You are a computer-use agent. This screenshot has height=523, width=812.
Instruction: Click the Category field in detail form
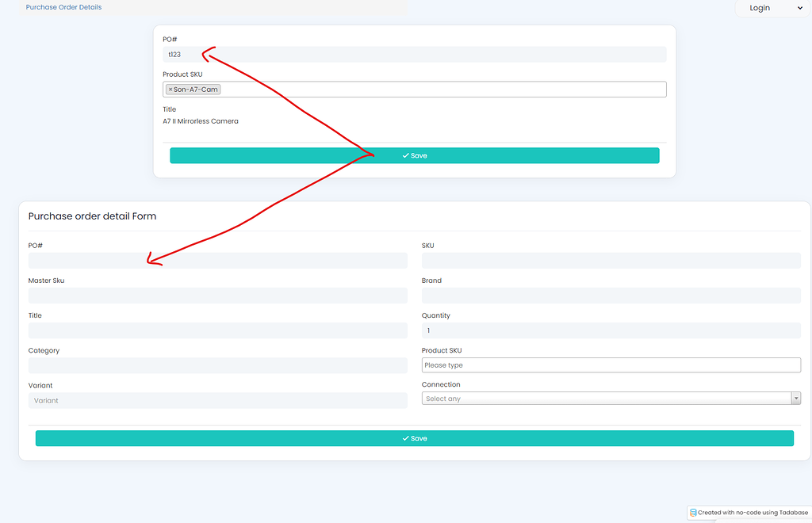[x=218, y=365]
